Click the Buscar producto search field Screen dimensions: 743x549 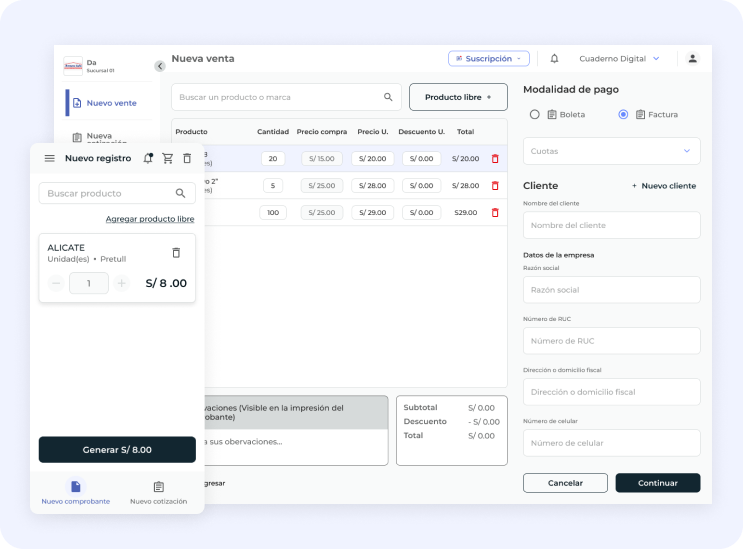pyautogui.click(x=117, y=193)
